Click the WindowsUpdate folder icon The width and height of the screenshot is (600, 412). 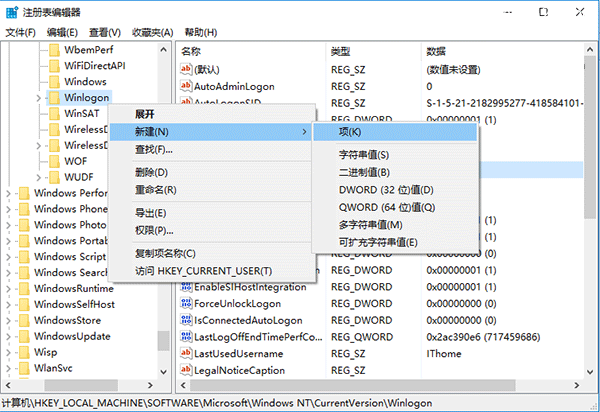coord(24,336)
